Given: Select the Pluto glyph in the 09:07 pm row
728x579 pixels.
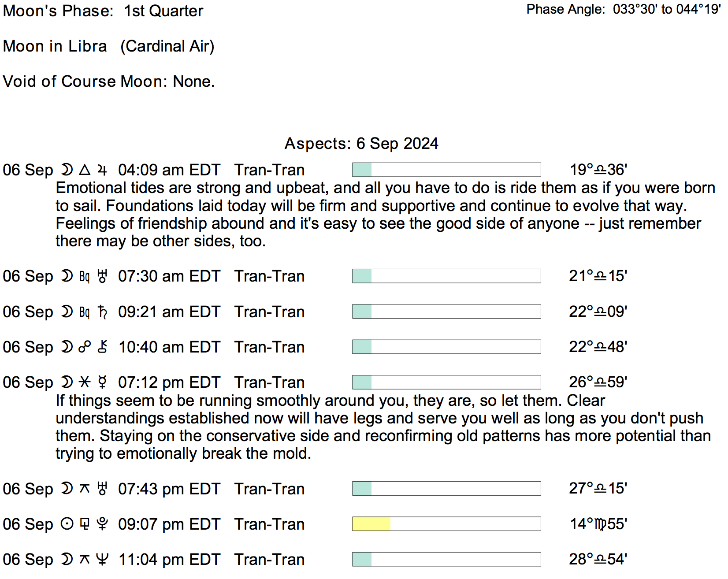Looking at the screenshot, I should (x=102, y=524).
